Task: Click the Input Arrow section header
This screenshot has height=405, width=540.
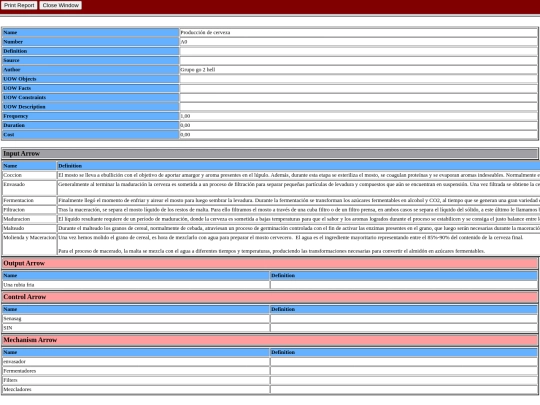Action: [270, 154]
